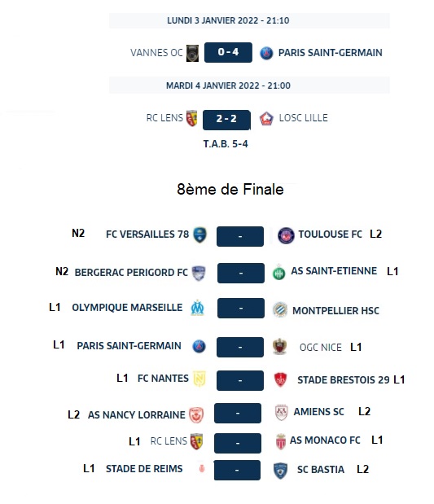Select the Olympique Marseille logo
Image resolution: width=434 pixels, height=504 pixels.
(x=197, y=308)
